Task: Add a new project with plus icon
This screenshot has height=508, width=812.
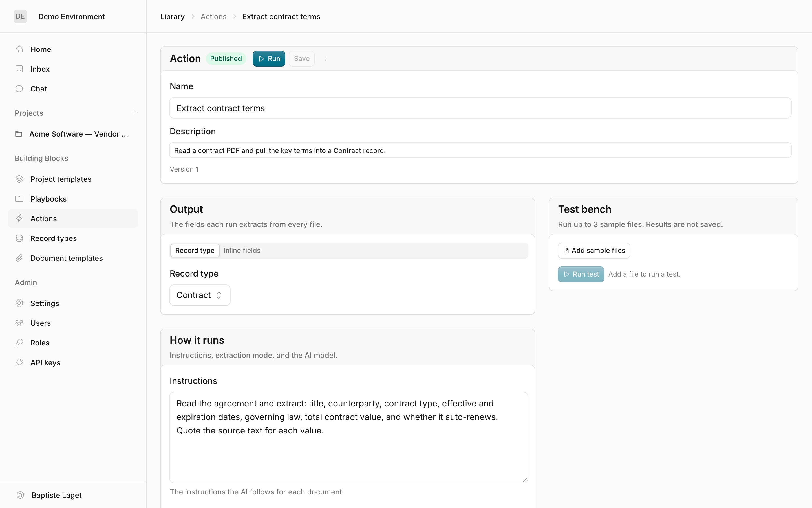Action: tap(134, 111)
